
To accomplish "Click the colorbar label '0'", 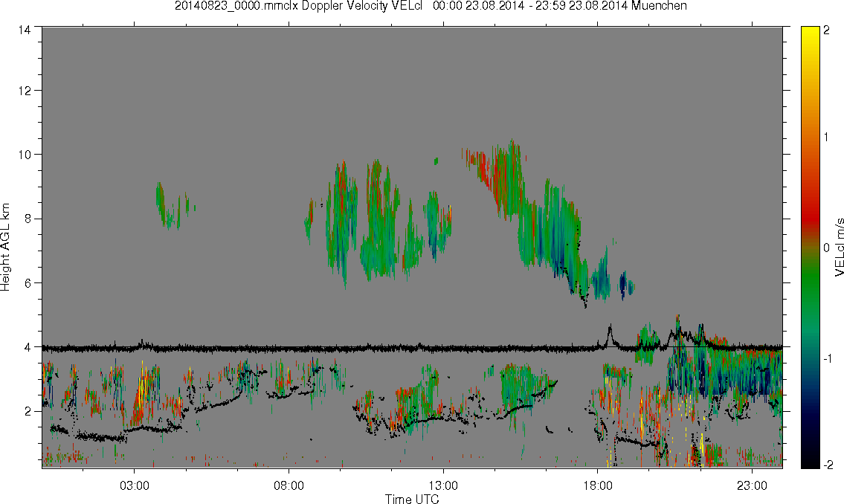I will click(x=827, y=248).
